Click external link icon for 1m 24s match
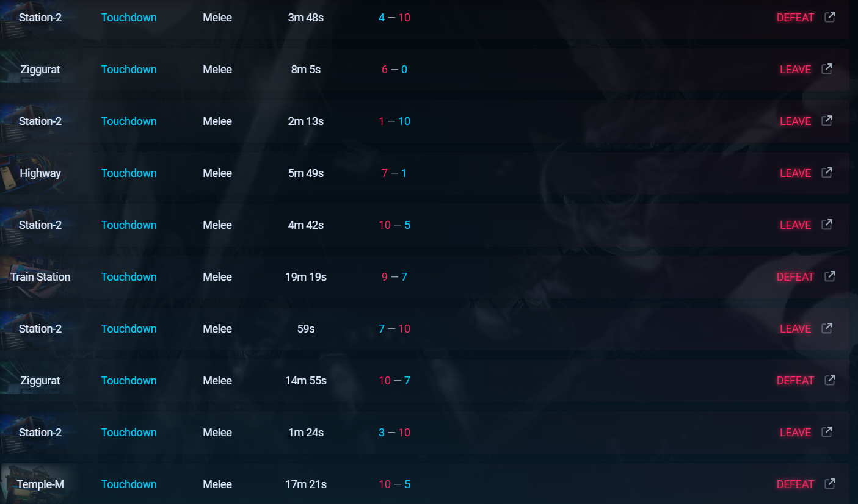This screenshot has height=504, width=858. coord(826,432)
